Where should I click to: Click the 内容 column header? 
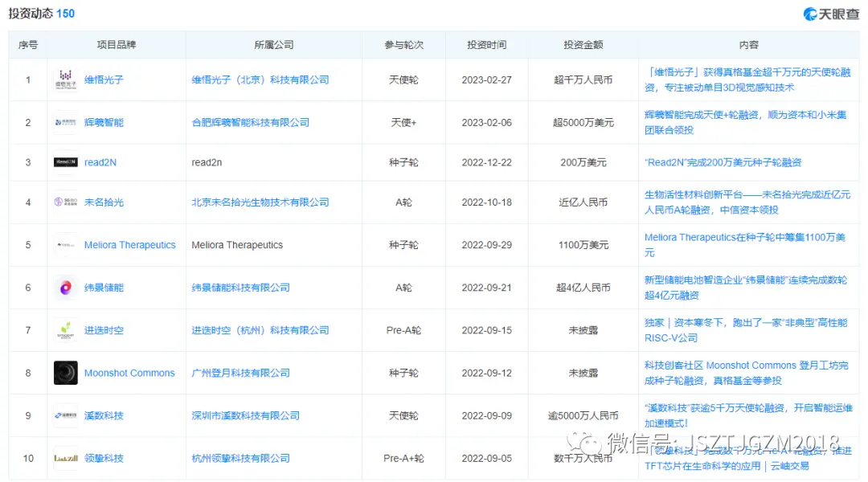pos(748,45)
